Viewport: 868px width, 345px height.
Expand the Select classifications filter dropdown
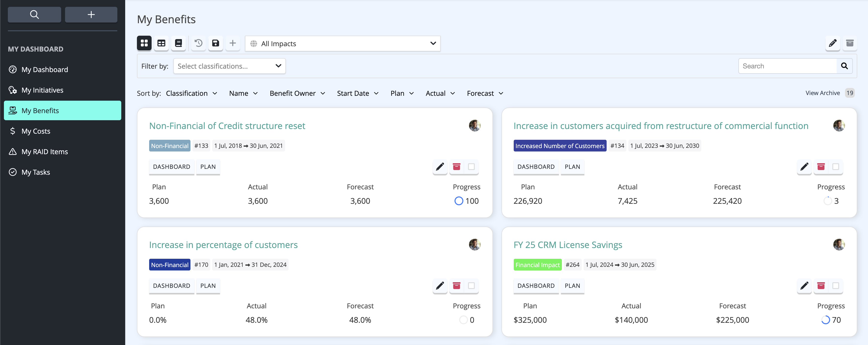[x=229, y=66]
